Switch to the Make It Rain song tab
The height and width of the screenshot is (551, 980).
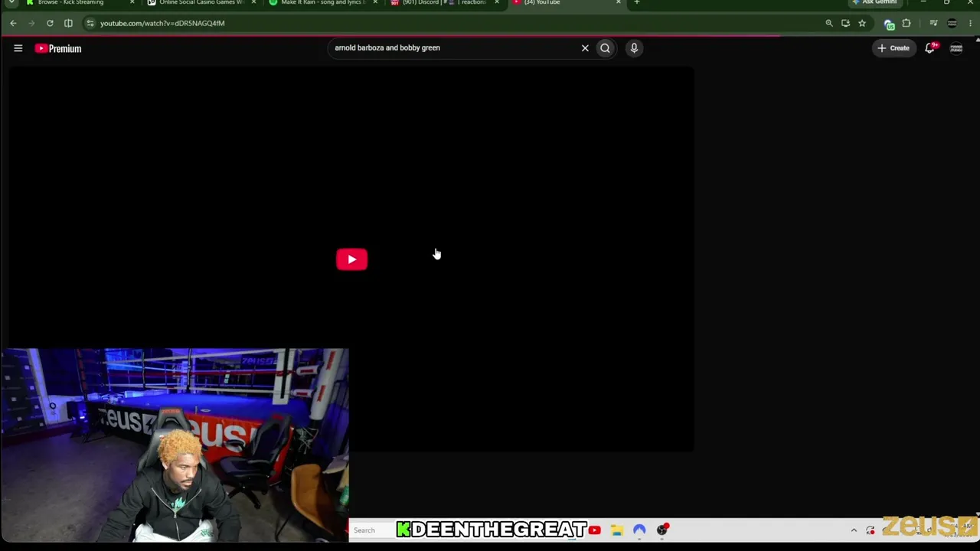pyautogui.click(x=322, y=3)
